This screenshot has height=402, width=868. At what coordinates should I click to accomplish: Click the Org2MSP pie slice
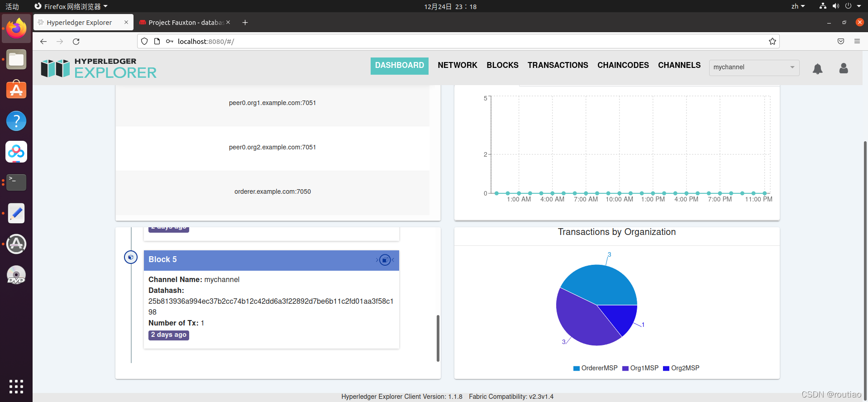[x=622, y=317]
